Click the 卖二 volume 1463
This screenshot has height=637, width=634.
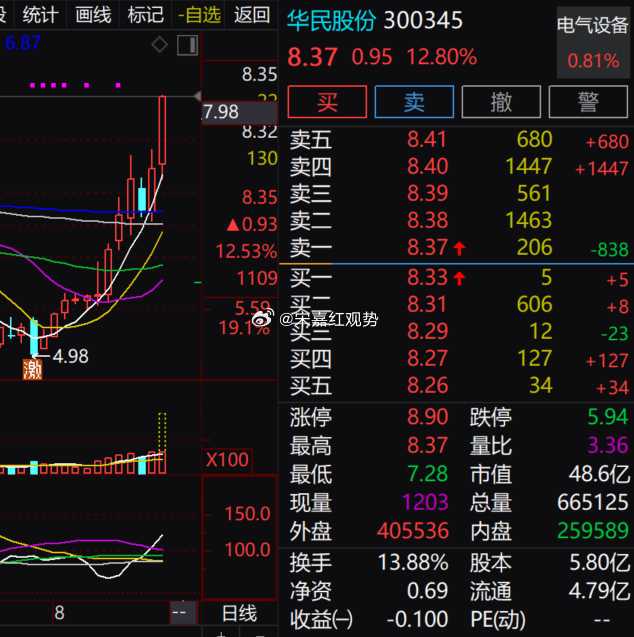point(529,220)
